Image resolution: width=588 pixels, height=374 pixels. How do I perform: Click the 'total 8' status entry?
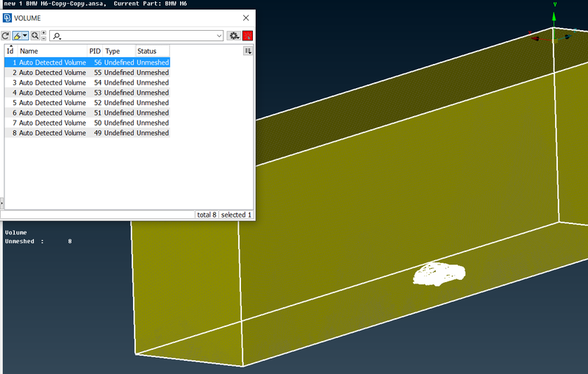[x=207, y=215]
